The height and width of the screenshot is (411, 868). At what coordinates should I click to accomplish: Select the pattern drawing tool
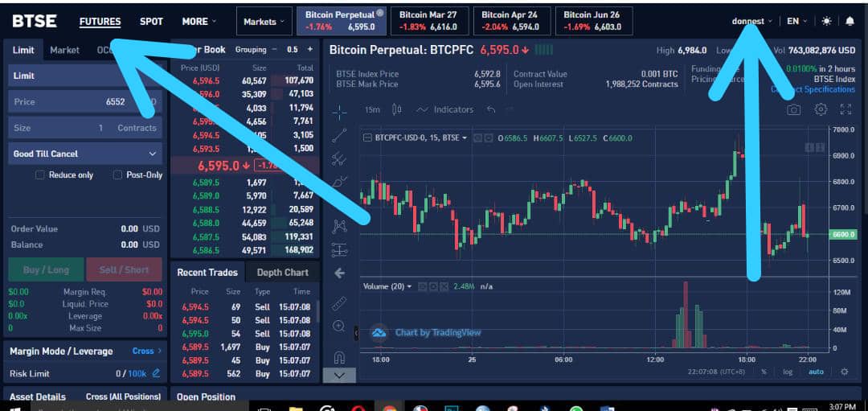pos(339,226)
